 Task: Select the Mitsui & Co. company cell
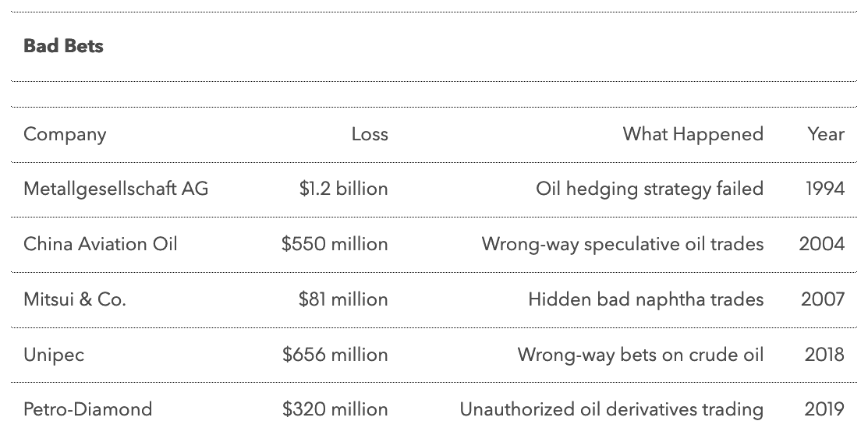pyautogui.click(x=75, y=299)
